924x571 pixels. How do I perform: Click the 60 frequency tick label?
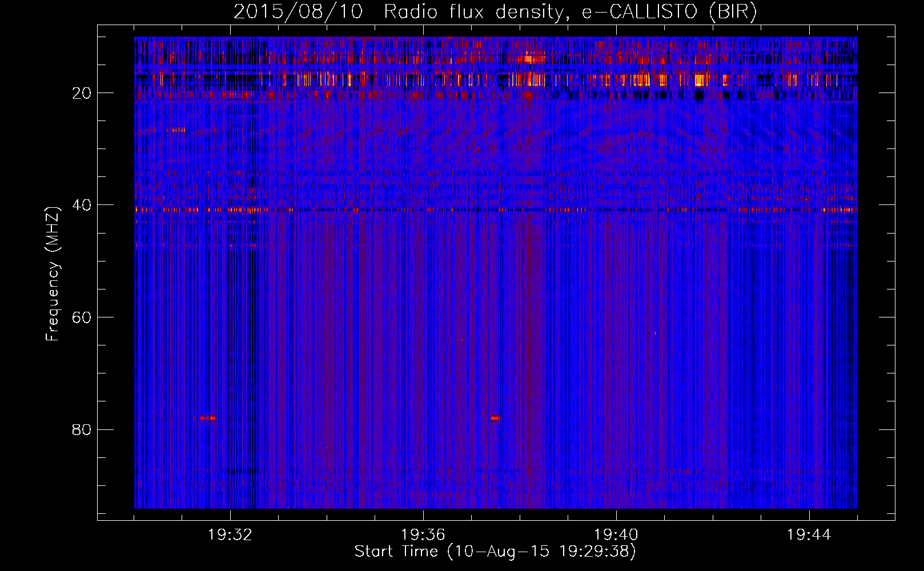[82, 317]
